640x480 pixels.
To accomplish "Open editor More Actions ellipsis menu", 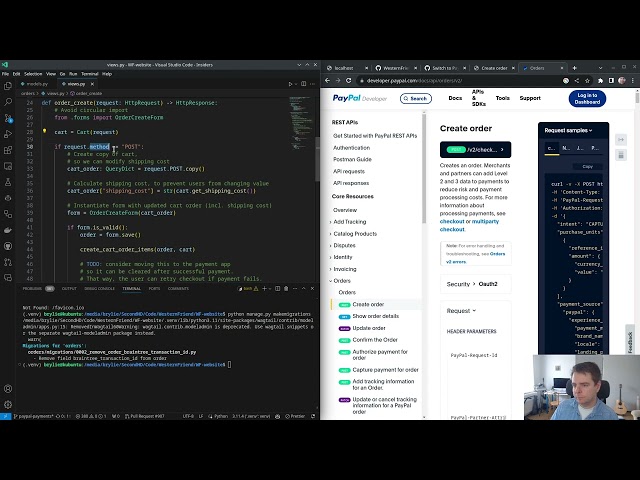I will pos(313,84).
